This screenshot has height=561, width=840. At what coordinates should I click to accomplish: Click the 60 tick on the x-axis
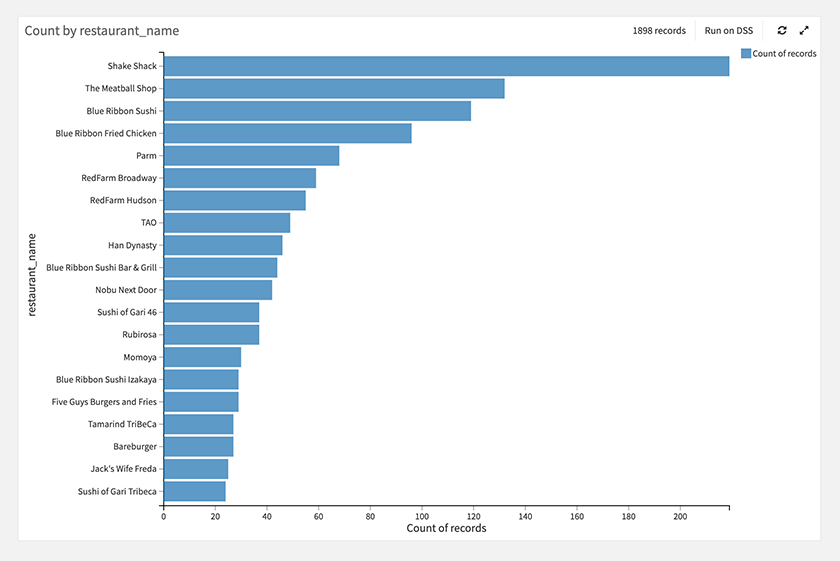[x=319, y=517]
